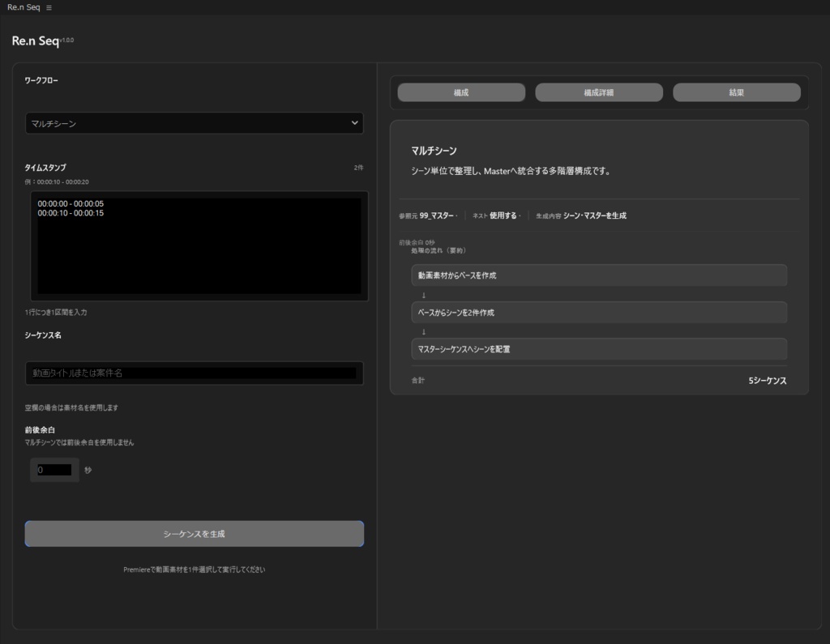The width and height of the screenshot is (830, 644).
Task: Click the timestamp line 00:00:10 - 00:00:15
Action: (71, 213)
